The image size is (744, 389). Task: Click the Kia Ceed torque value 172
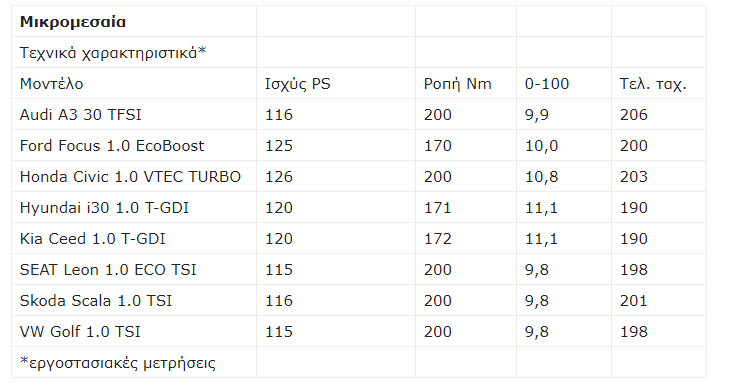pyautogui.click(x=437, y=239)
